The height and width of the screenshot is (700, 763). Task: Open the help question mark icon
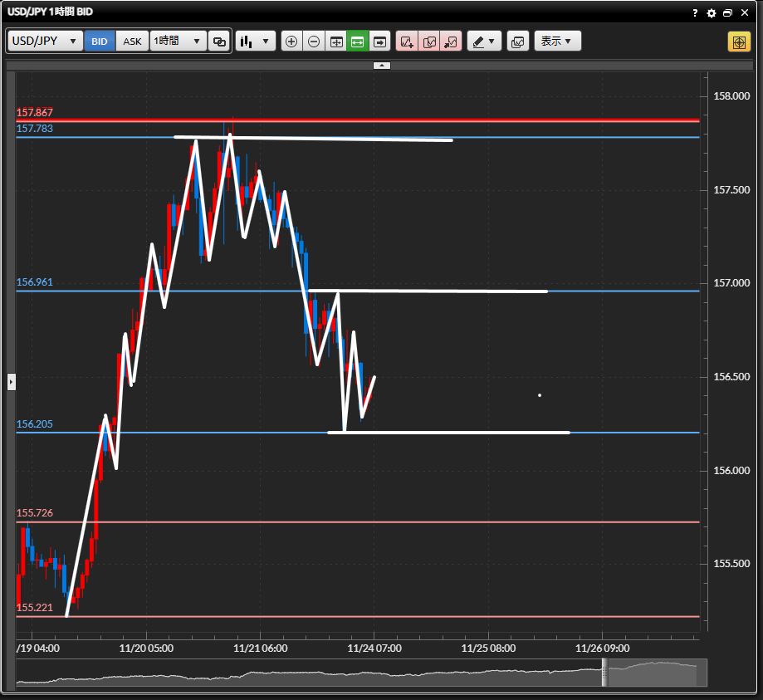695,13
